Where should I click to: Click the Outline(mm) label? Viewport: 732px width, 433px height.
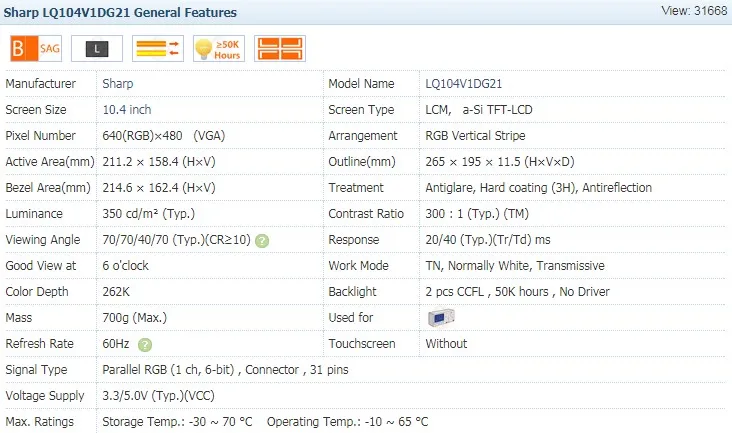(362, 162)
